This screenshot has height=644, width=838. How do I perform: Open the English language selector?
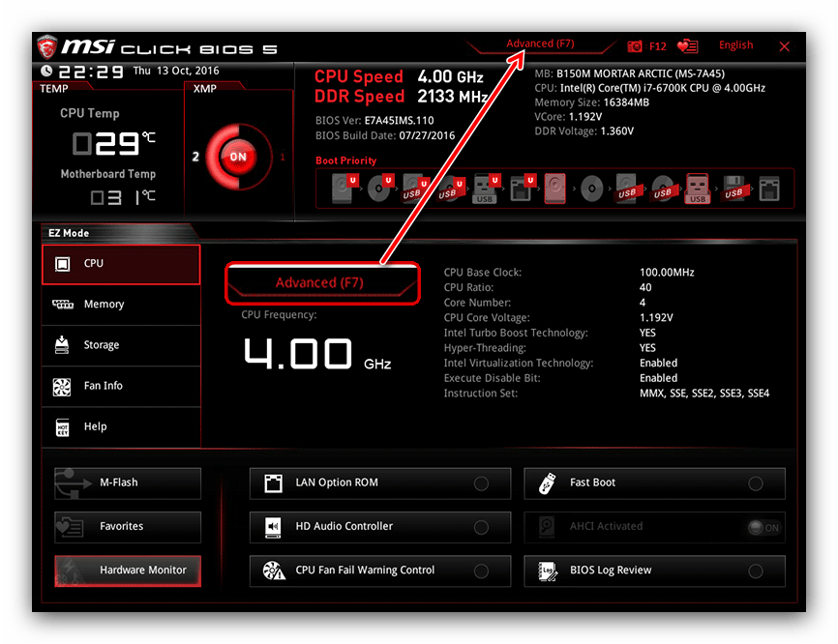click(x=735, y=45)
